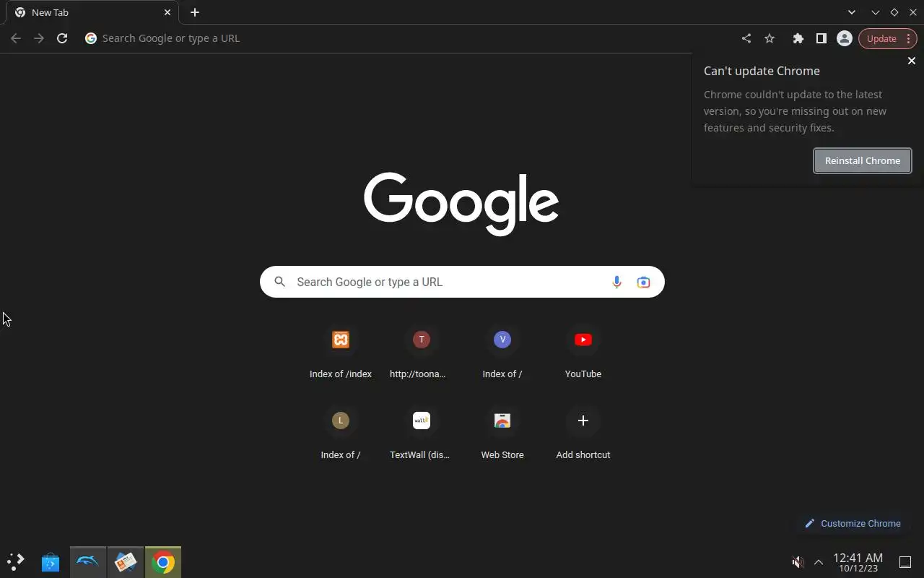Click the muted volume tray icon
924x578 pixels.
tap(798, 562)
